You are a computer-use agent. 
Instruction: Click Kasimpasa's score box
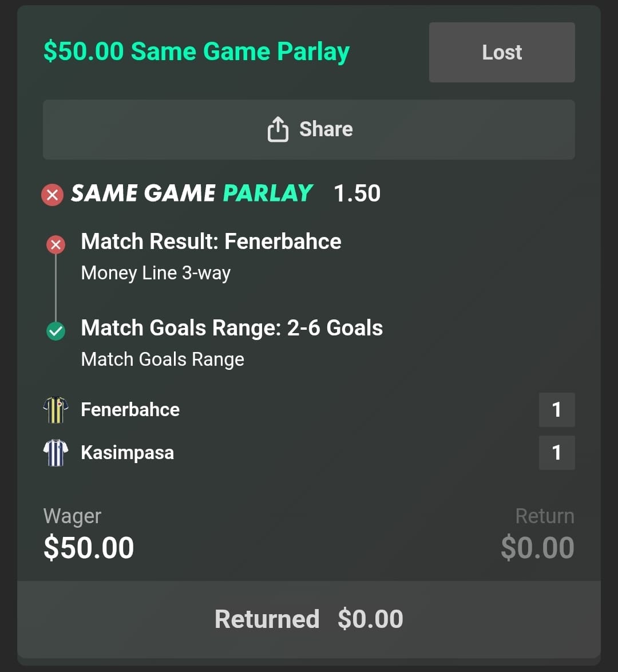pyautogui.click(x=556, y=453)
